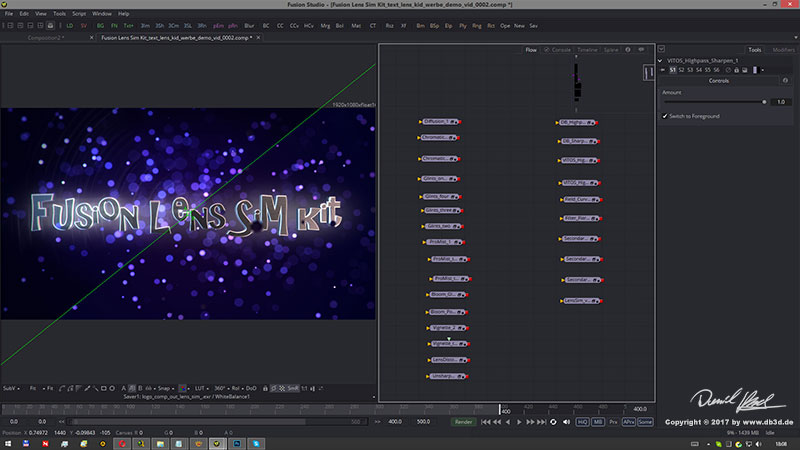Switch to the Timeline tab
800x450 pixels.
[x=587, y=50]
